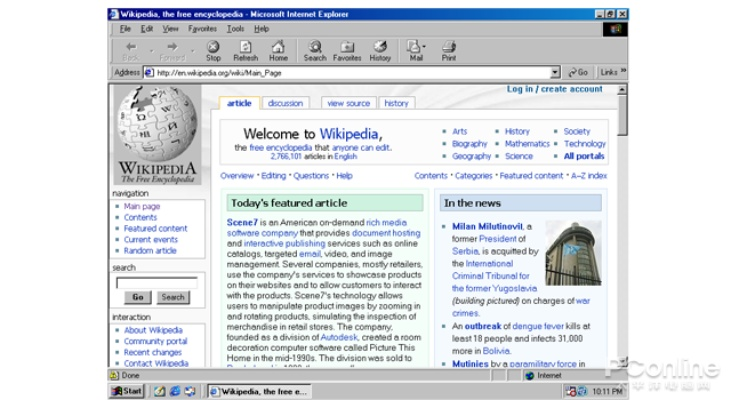Viewport: 731px width, 400px height.
Task: Show browsing History from toolbar
Action: (380, 50)
